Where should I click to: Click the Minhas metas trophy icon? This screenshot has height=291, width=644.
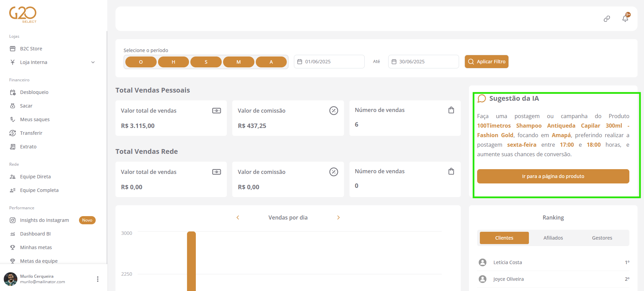click(x=13, y=247)
